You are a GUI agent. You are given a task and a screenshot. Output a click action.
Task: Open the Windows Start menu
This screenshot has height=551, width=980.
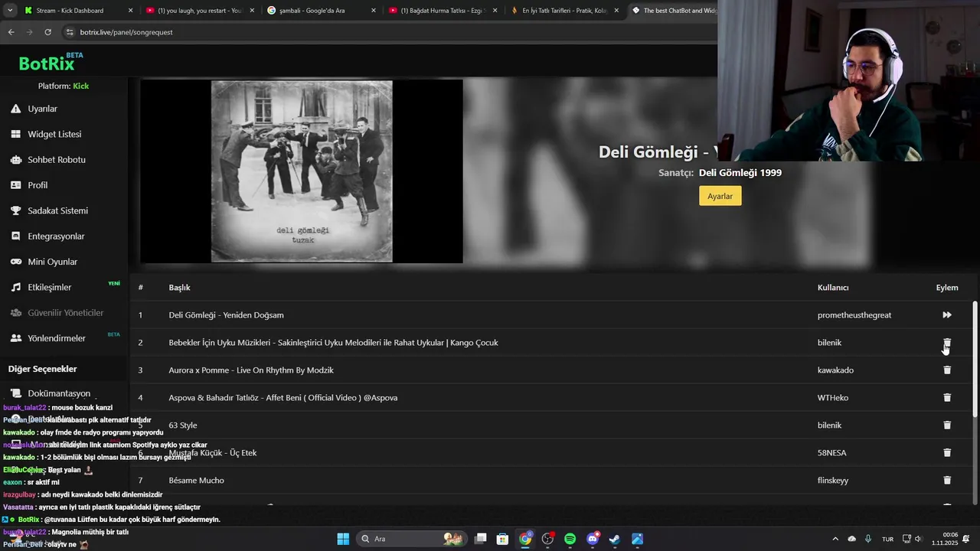click(343, 539)
